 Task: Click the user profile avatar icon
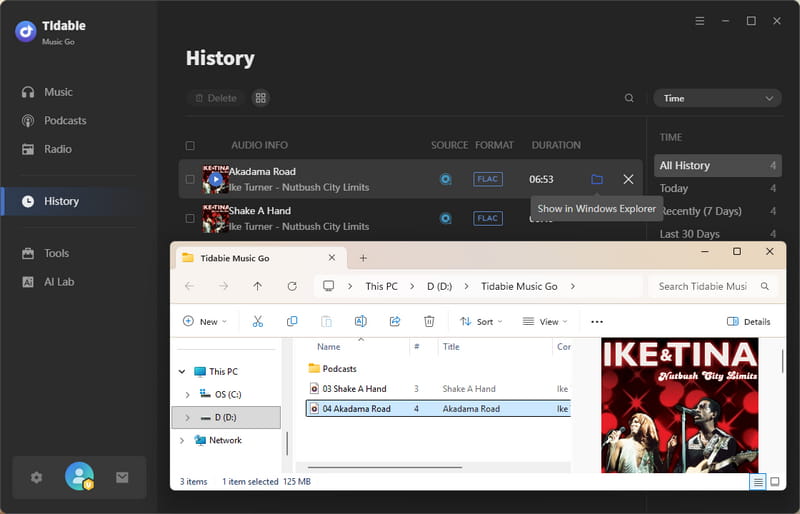[79, 477]
